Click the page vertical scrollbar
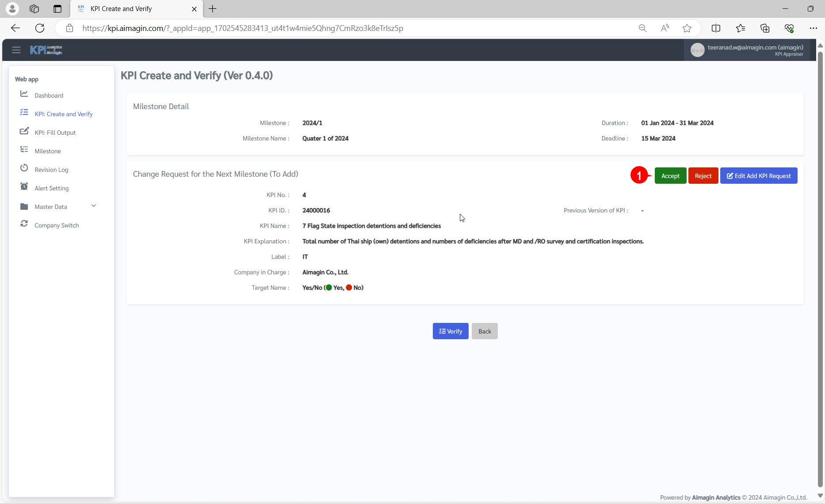This screenshot has height=504, width=825. coord(820,265)
